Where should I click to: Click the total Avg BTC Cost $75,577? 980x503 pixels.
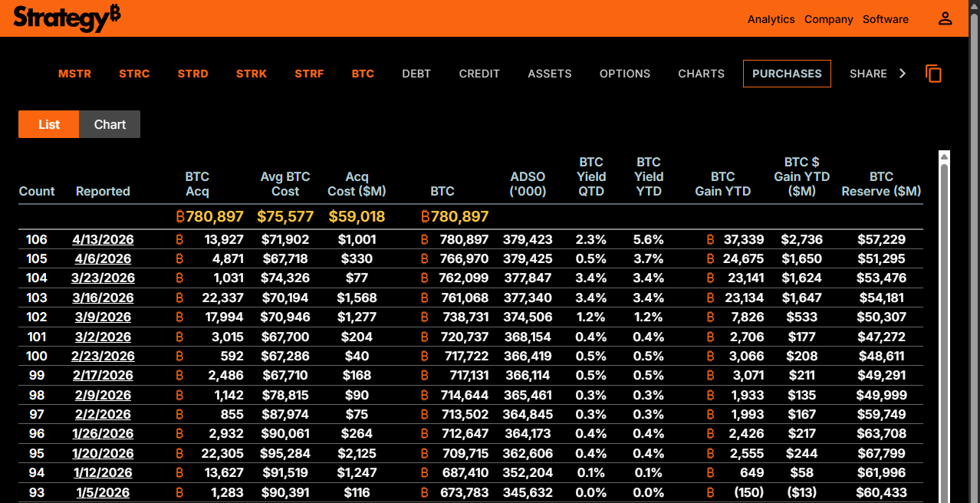[x=285, y=216]
